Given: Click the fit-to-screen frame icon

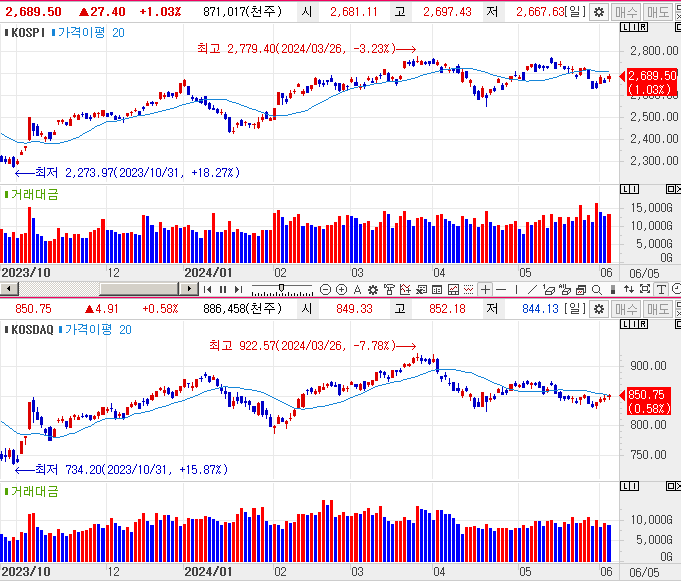Looking at the screenshot, I should pyautogui.click(x=645, y=289).
